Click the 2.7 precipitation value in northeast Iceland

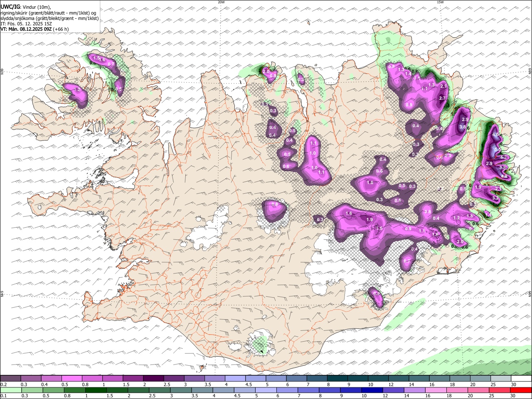(x=442, y=98)
